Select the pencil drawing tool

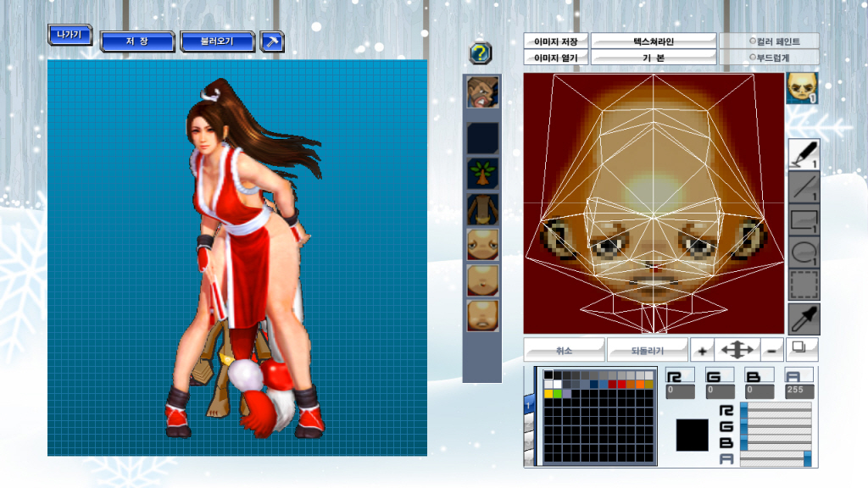pyautogui.click(x=804, y=154)
